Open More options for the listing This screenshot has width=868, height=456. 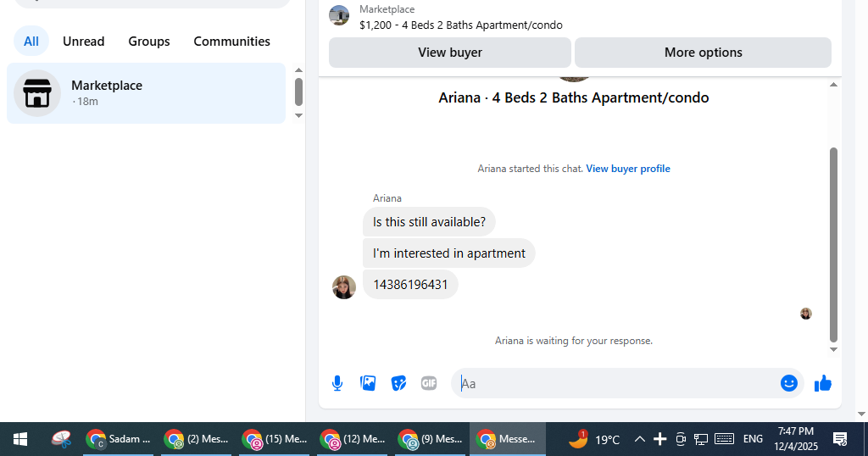click(703, 53)
